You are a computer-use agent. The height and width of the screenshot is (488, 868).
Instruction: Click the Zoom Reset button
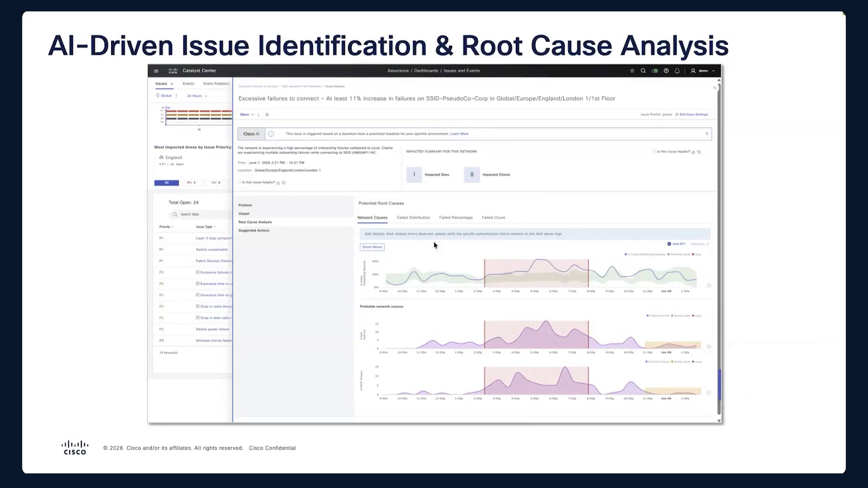tap(372, 247)
